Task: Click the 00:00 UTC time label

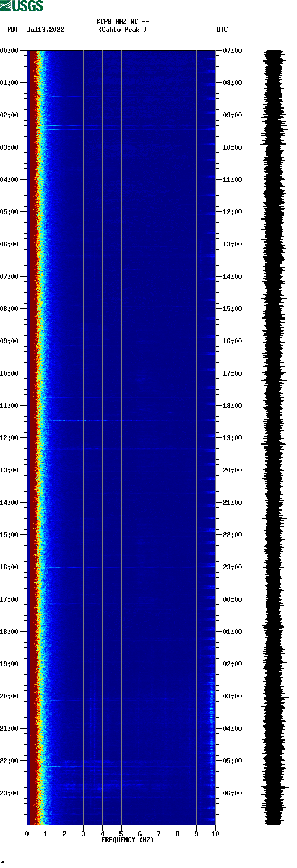Action: (x=232, y=599)
